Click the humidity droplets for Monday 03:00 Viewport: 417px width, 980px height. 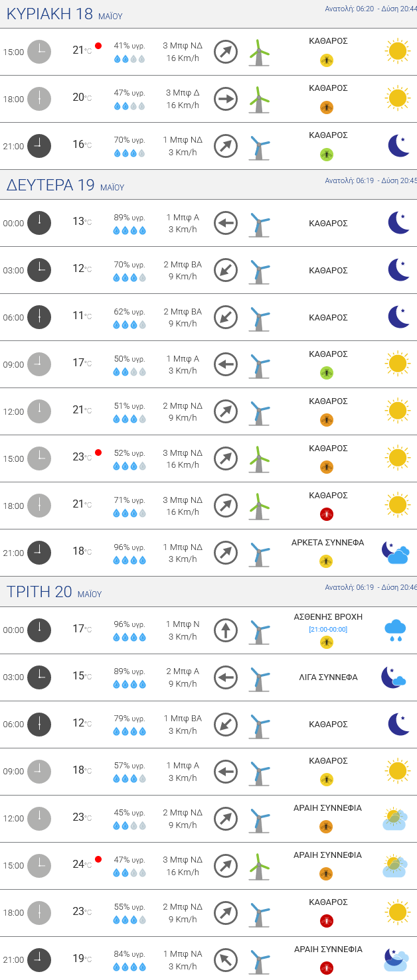[129, 277]
